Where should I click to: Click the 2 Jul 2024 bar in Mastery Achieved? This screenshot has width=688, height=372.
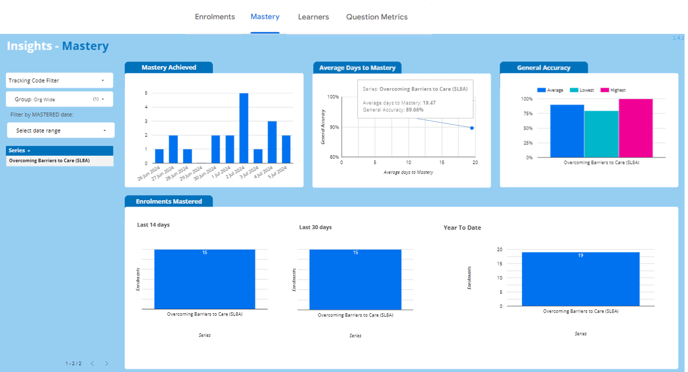coord(244,128)
